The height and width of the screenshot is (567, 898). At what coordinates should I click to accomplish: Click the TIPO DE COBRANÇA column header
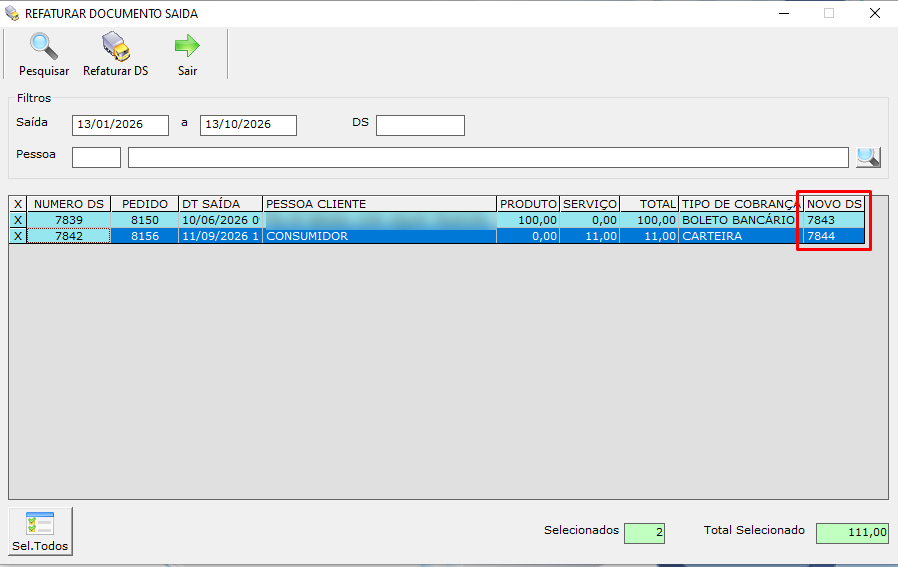tap(741, 204)
